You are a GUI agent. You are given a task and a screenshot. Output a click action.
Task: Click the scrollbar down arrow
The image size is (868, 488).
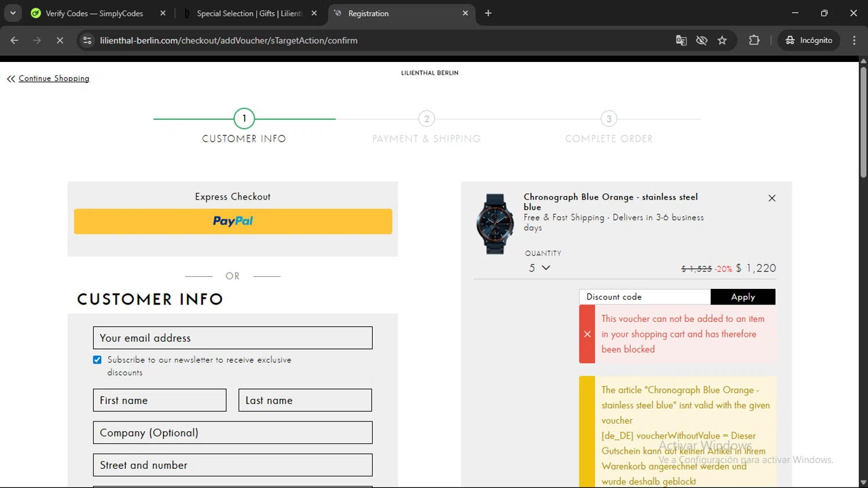click(x=863, y=482)
